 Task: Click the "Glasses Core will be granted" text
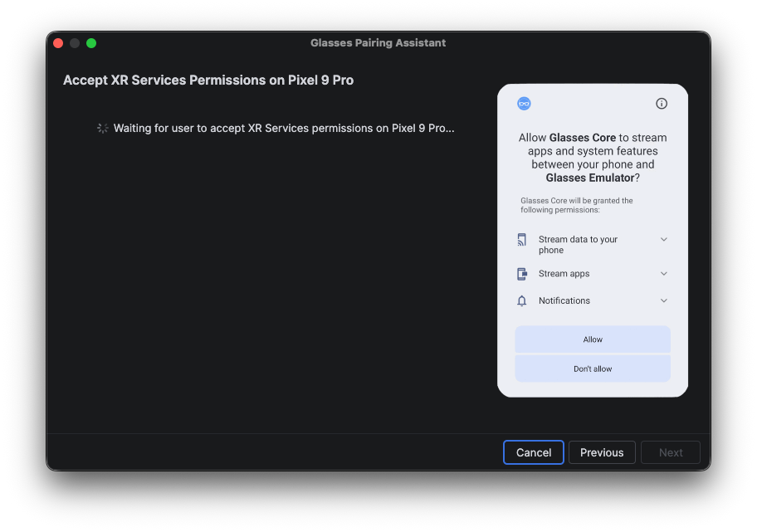click(x=576, y=205)
